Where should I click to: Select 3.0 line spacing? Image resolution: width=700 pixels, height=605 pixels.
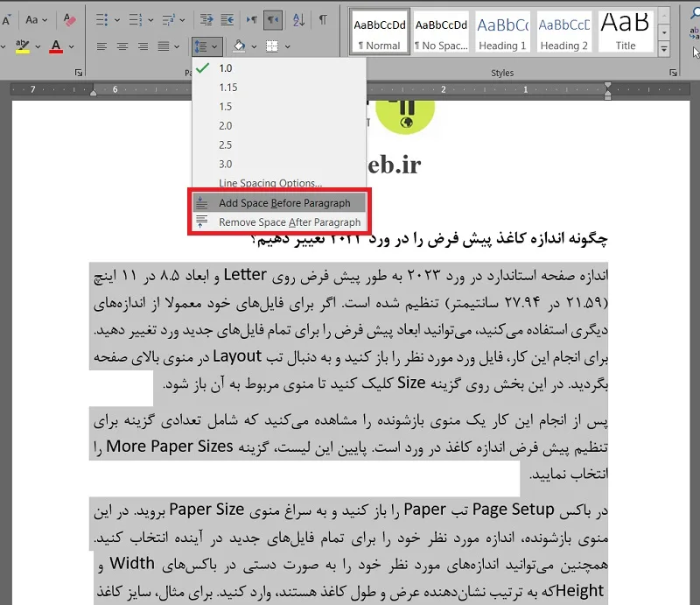coord(279,164)
